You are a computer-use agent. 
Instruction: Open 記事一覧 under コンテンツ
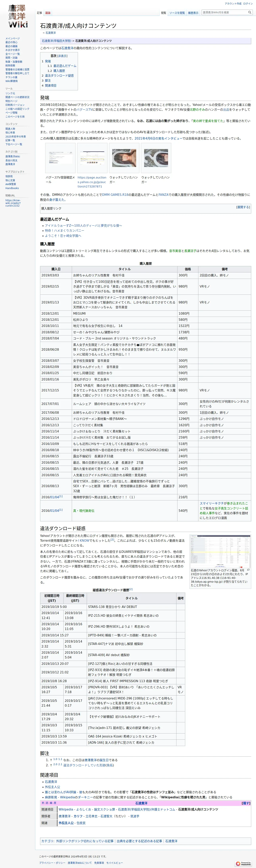10,140
